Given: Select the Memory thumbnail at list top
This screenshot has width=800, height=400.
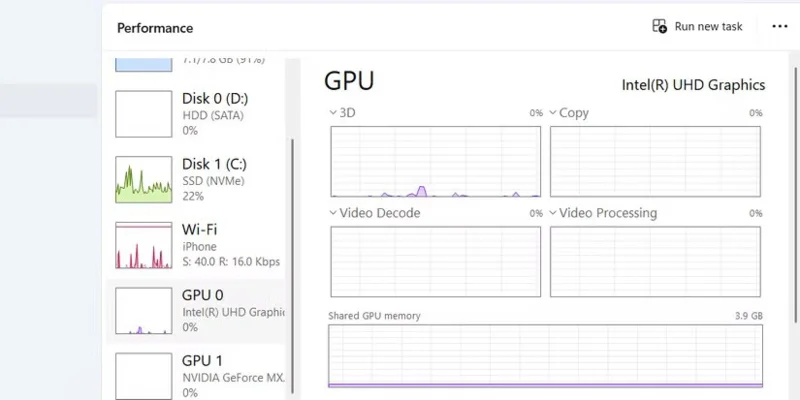Looking at the screenshot, I should 144,64.
